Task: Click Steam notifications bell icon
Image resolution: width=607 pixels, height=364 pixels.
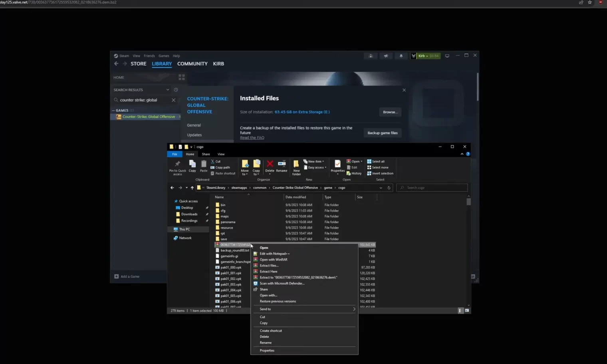Action: click(401, 56)
